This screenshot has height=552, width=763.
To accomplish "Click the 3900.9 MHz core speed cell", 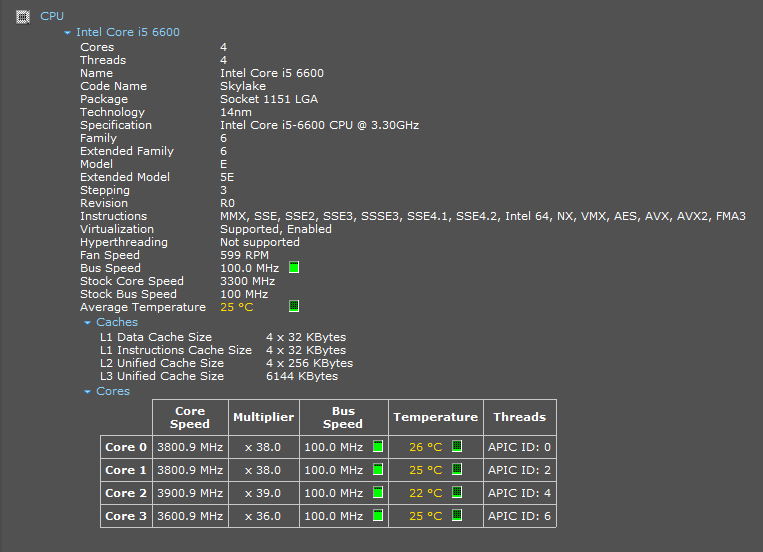I will [190, 493].
